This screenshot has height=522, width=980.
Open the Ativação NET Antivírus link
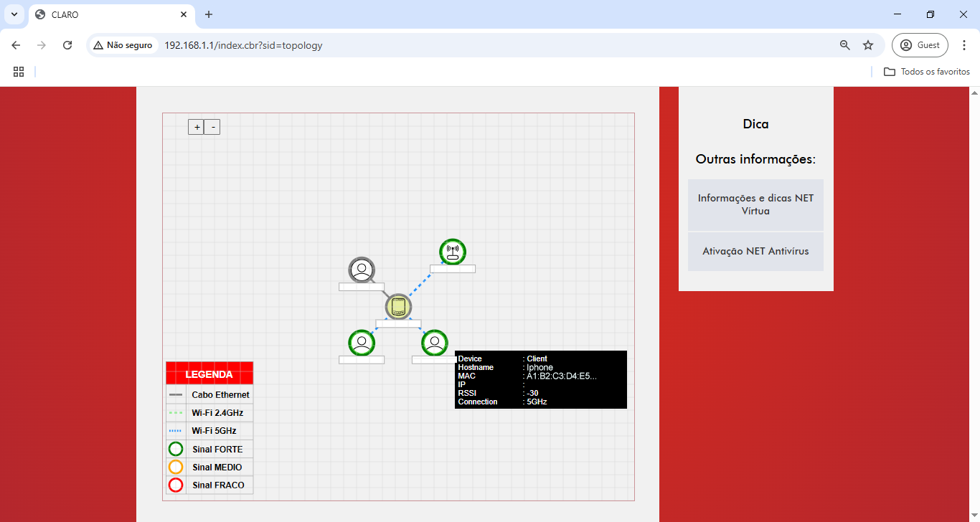(x=755, y=251)
